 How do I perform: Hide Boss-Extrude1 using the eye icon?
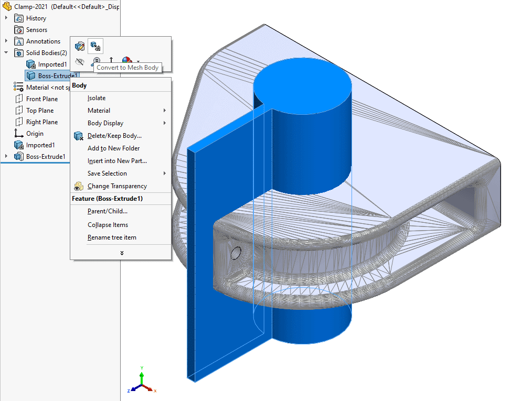coord(80,61)
